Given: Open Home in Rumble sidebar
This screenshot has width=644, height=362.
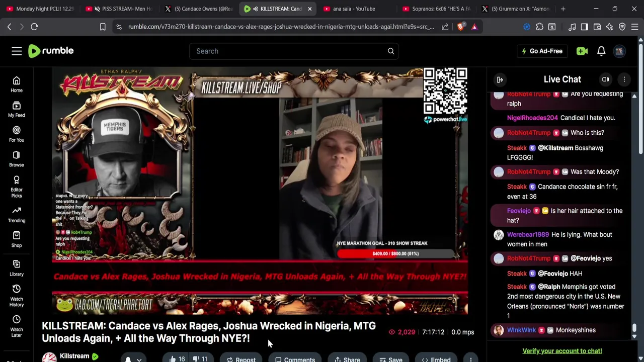Looking at the screenshot, I should tap(17, 84).
